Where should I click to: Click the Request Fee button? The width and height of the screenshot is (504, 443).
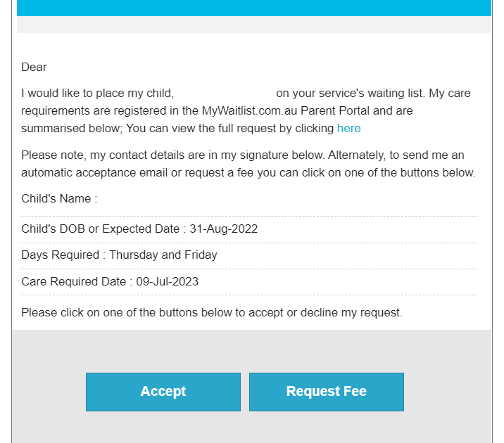point(326,392)
